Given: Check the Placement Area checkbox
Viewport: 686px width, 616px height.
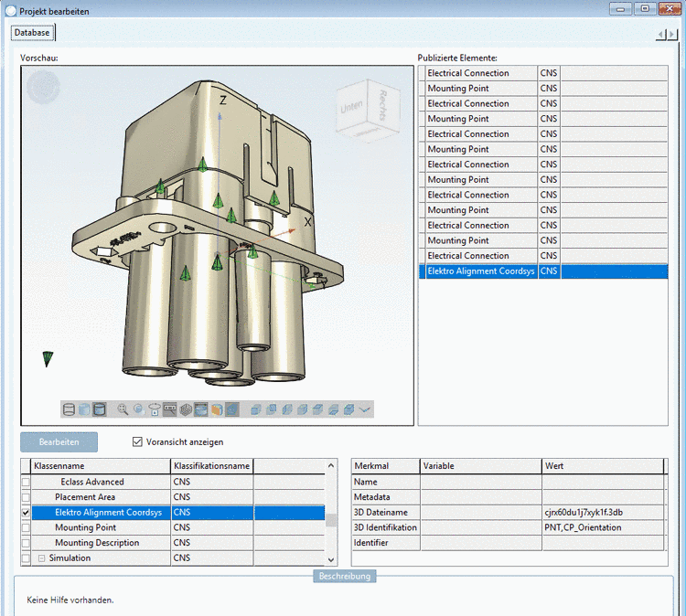Looking at the screenshot, I should point(26,497).
